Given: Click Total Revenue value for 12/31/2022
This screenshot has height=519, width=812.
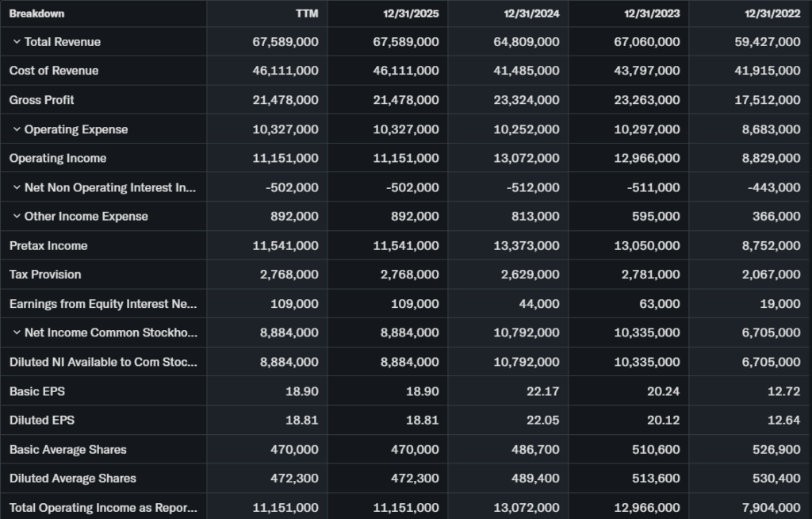Looking at the screenshot, I should click(x=768, y=42).
